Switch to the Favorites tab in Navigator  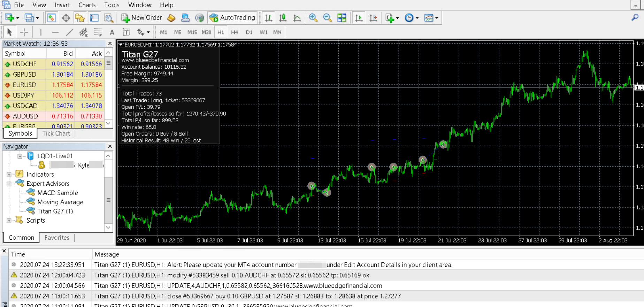(57, 238)
